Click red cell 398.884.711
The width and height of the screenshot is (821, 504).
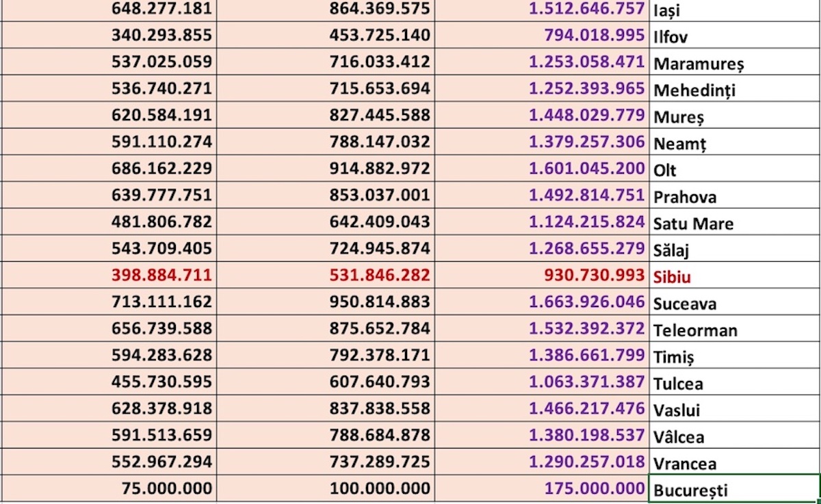coord(108,276)
